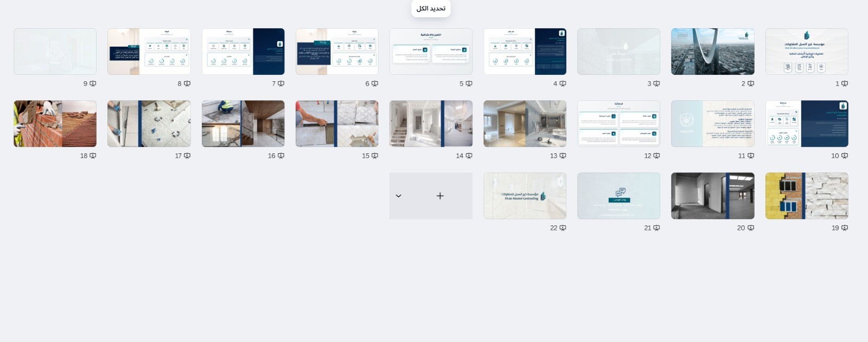The image size is (868, 342).
Task: Select page 12 four-card thumbnail
Action: click(x=619, y=124)
